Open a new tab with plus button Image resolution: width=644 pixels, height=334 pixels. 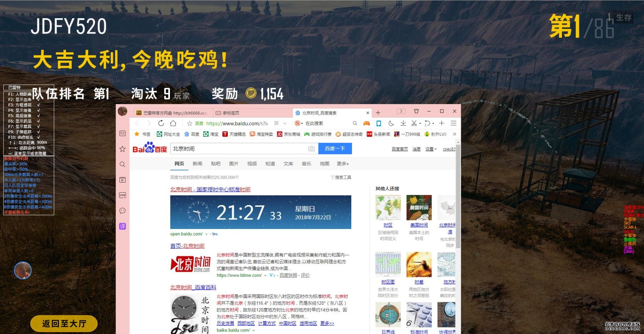[378, 113]
